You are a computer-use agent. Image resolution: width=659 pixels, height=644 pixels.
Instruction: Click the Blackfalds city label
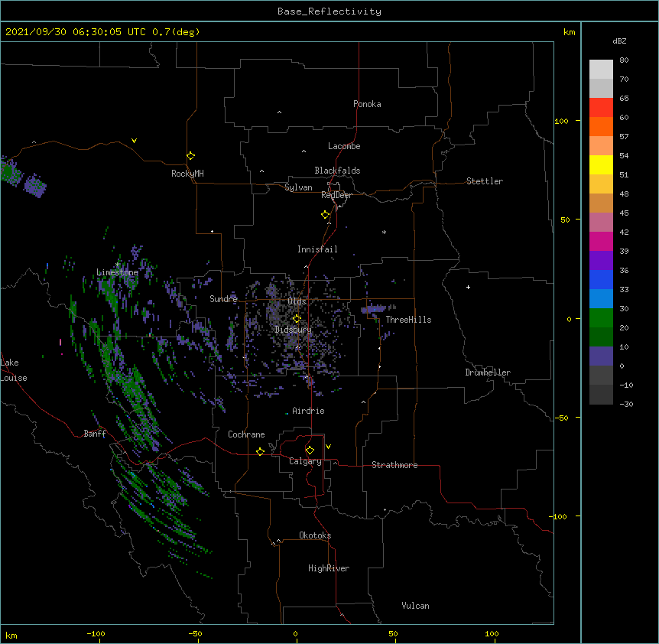click(x=337, y=171)
